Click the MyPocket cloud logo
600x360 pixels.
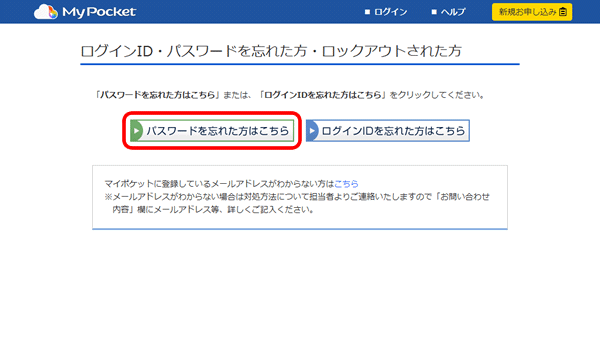pos(85,12)
